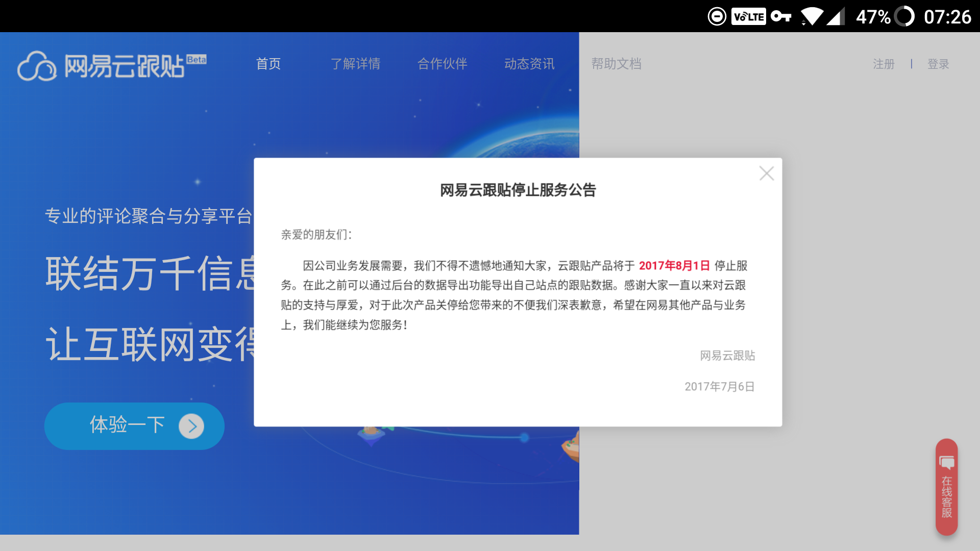Click the 网易云跟贴 cloud logo icon
980x551 pixels.
36,66
